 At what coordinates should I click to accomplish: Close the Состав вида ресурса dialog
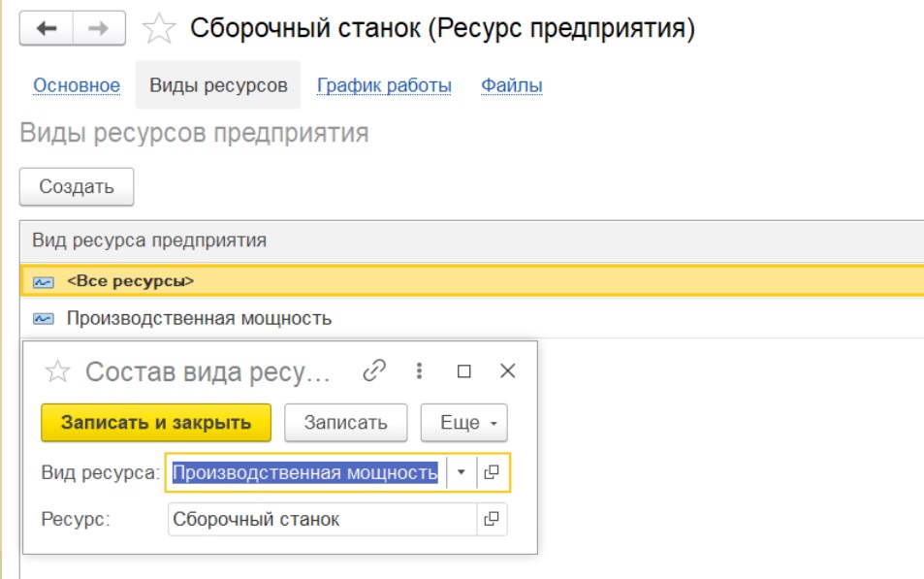(x=507, y=370)
